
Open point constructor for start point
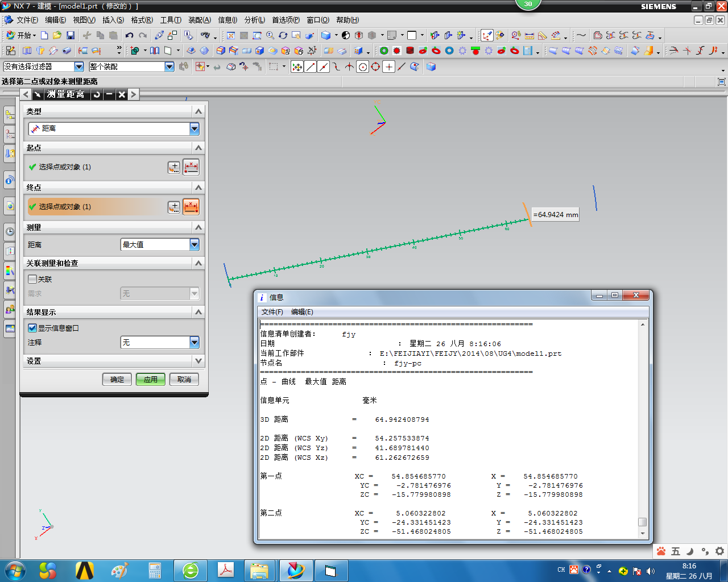click(174, 167)
